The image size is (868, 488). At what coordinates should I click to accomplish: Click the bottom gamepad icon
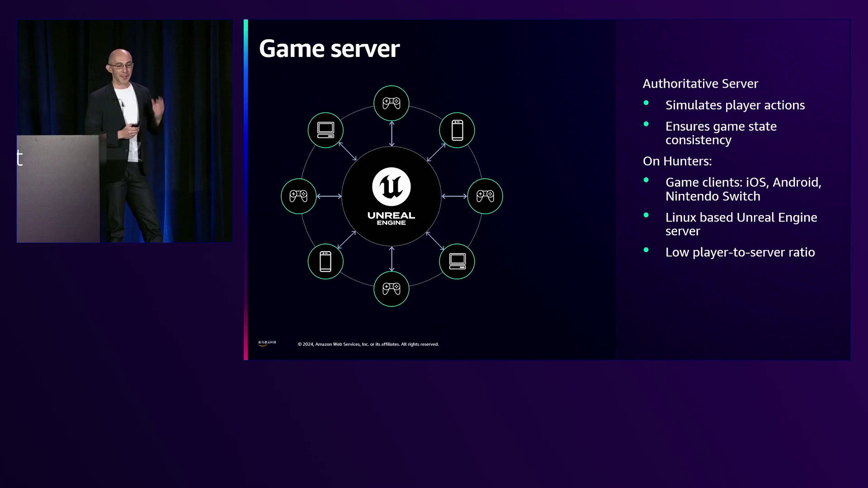pyautogui.click(x=391, y=289)
